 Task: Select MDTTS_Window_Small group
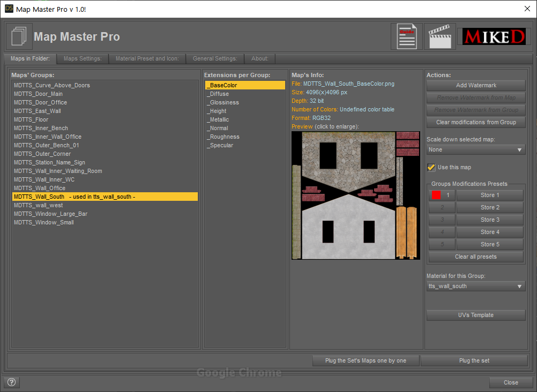click(x=105, y=222)
